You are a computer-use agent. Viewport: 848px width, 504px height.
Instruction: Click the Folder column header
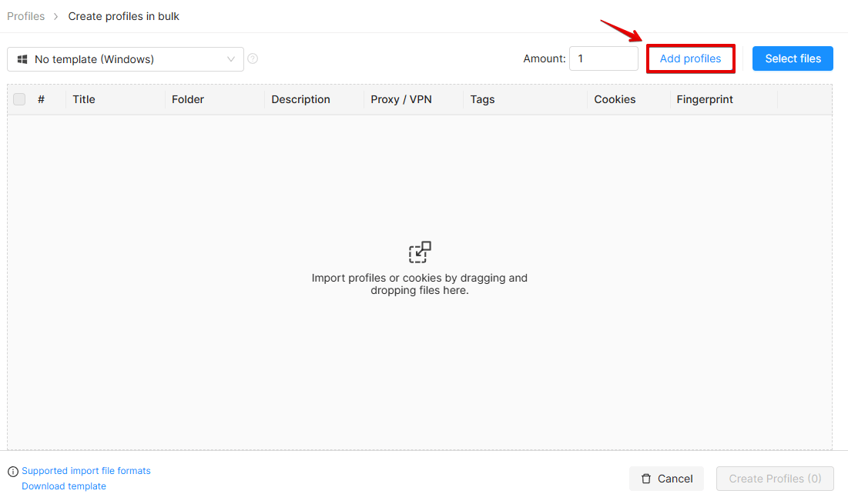pos(188,99)
